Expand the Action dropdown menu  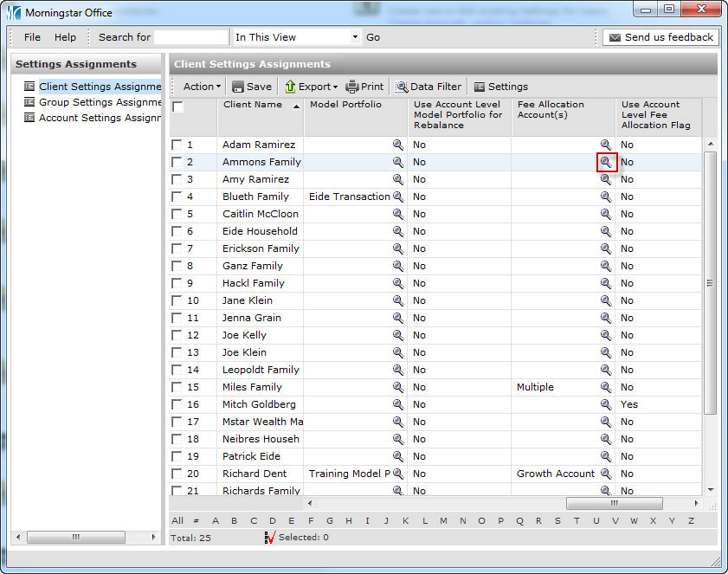pos(202,87)
